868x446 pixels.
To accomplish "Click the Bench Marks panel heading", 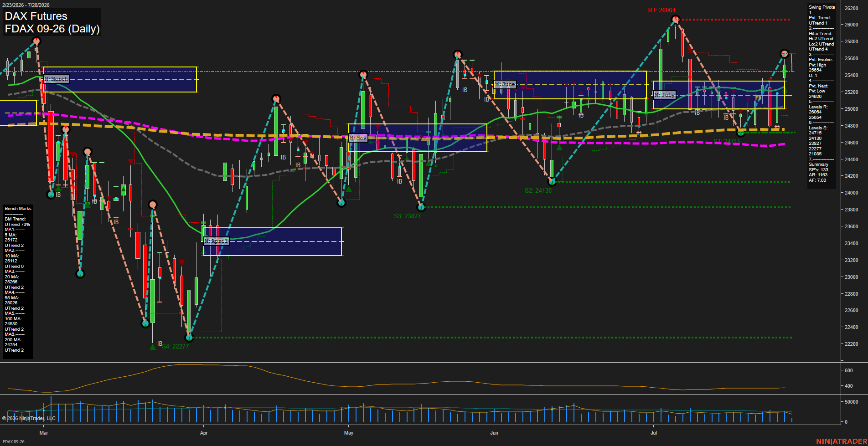I will pyautogui.click(x=18, y=209).
